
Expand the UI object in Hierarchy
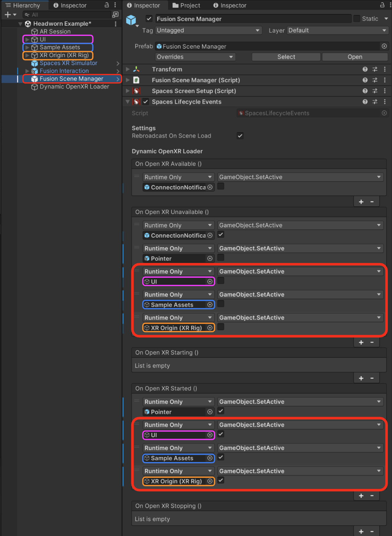(x=27, y=39)
